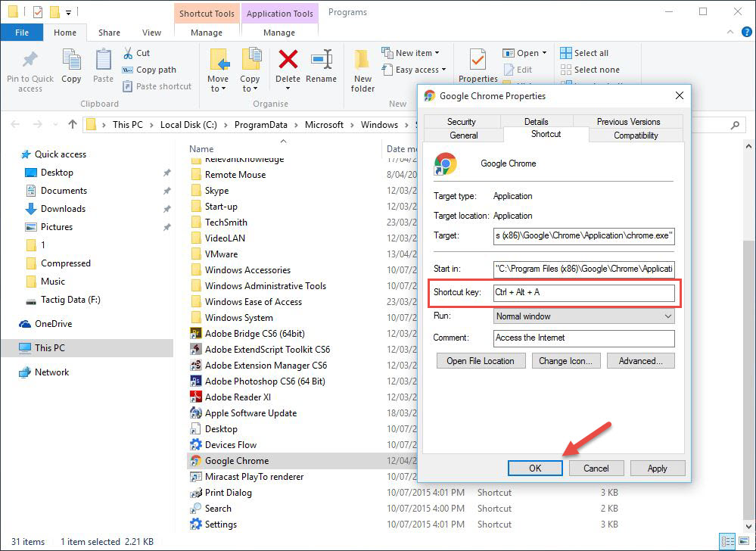
Task: Click the red Delete icon
Action: tap(288, 60)
